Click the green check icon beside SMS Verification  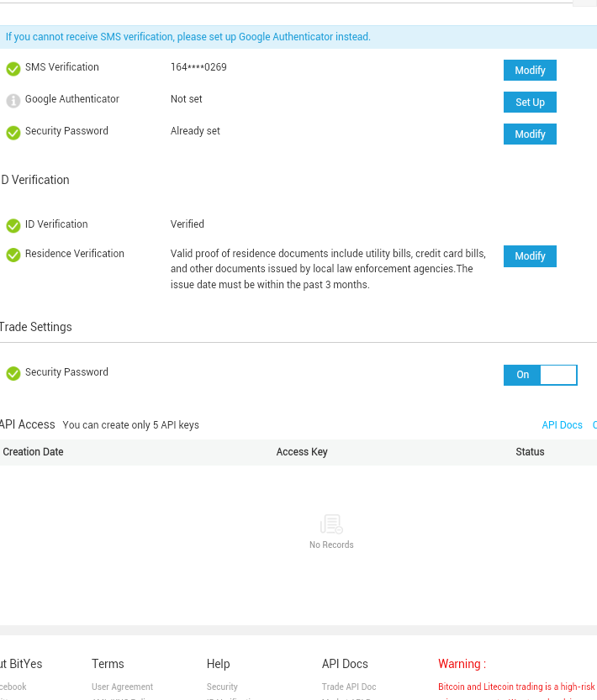pos(13,69)
